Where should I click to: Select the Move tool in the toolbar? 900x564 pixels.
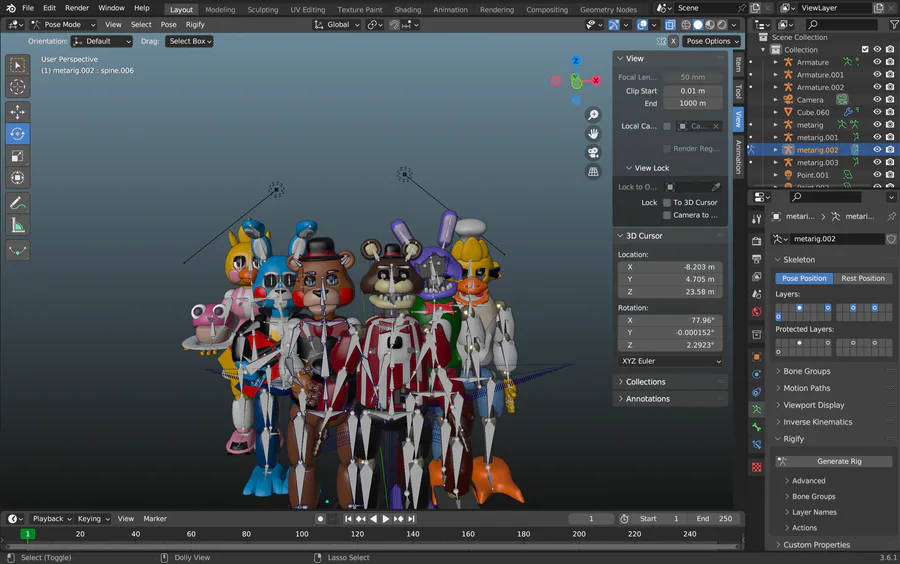(18, 111)
